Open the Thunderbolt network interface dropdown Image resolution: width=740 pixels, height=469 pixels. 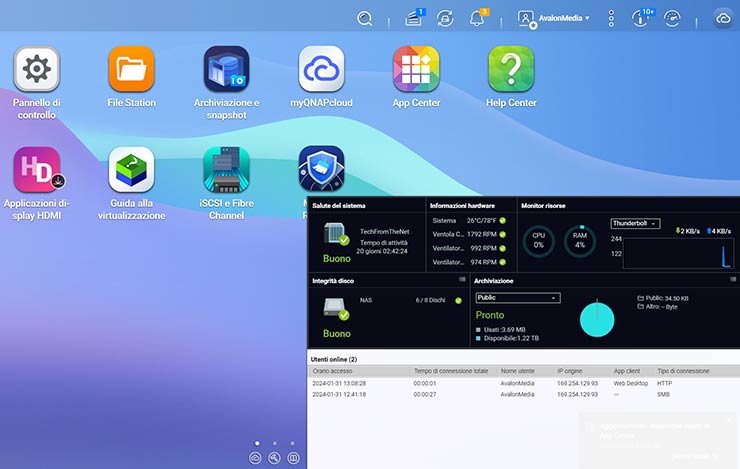click(x=634, y=224)
